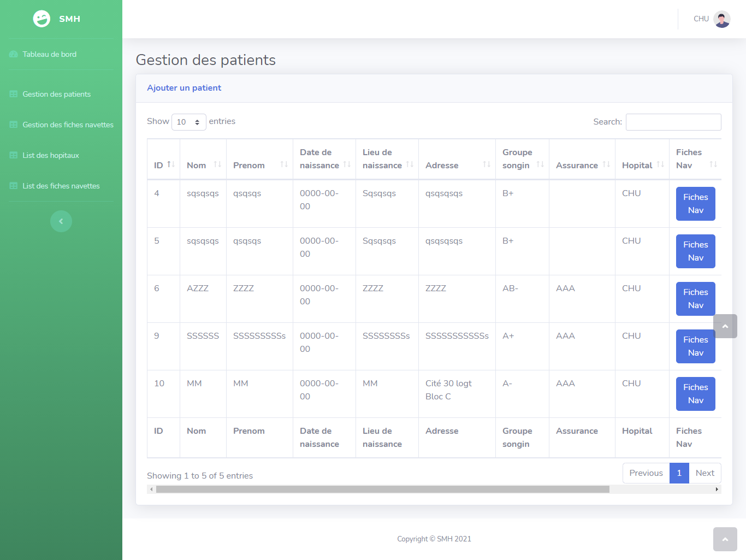Select the Tableau de bord dashboard icon
Screen dimensions: 746x560
tap(13, 54)
